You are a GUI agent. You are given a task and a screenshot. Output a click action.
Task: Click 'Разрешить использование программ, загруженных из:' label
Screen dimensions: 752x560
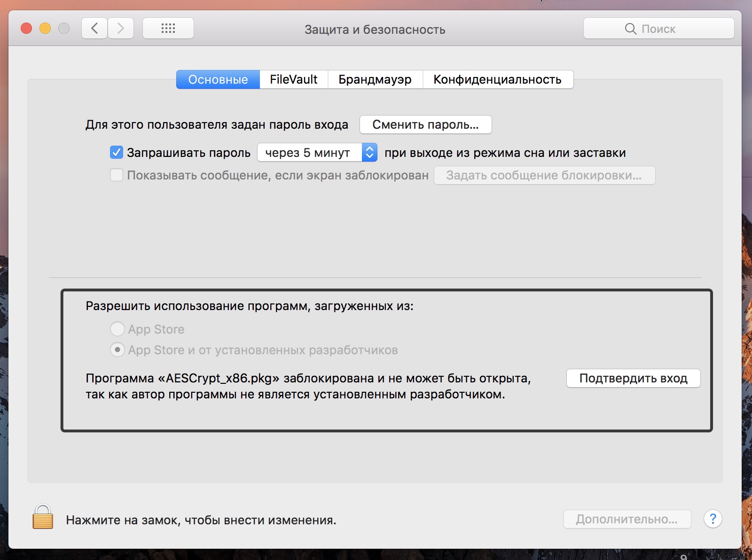pyautogui.click(x=250, y=306)
